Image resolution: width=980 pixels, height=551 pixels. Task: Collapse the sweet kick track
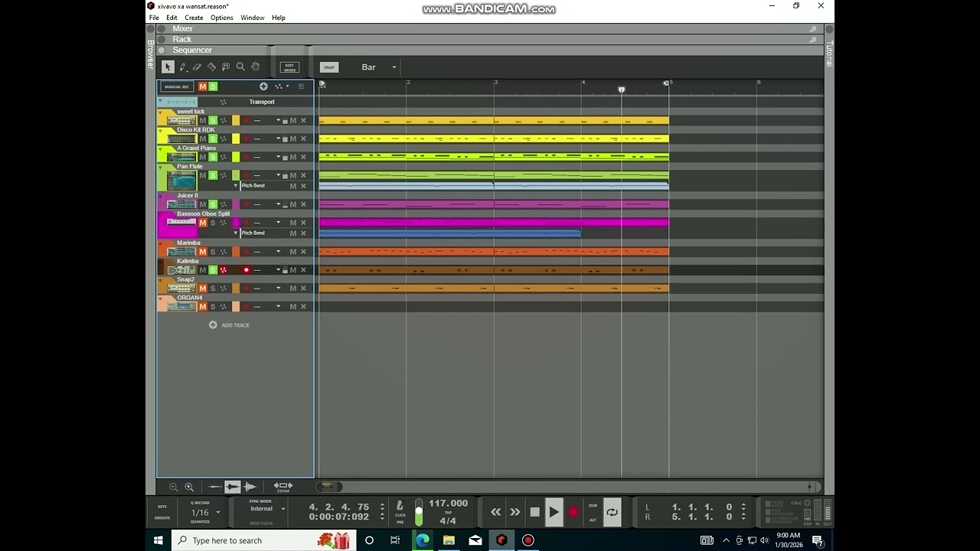coord(161,112)
